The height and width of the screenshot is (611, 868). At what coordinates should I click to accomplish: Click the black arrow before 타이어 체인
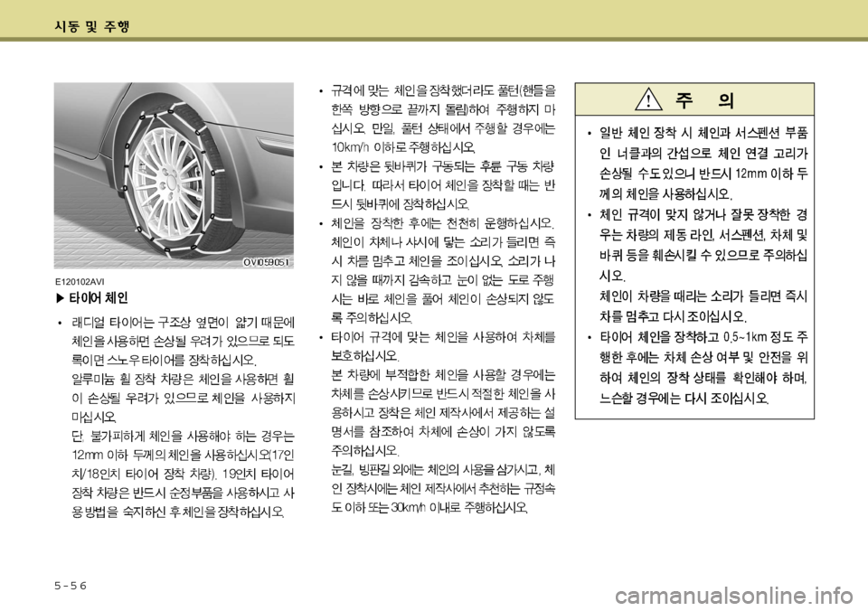click(x=61, y=298)
